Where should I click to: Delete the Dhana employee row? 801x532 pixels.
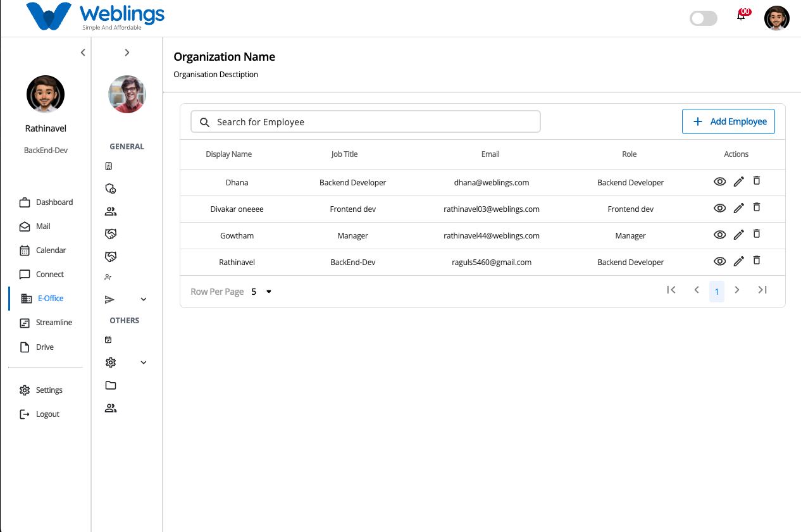coord(756,181)
